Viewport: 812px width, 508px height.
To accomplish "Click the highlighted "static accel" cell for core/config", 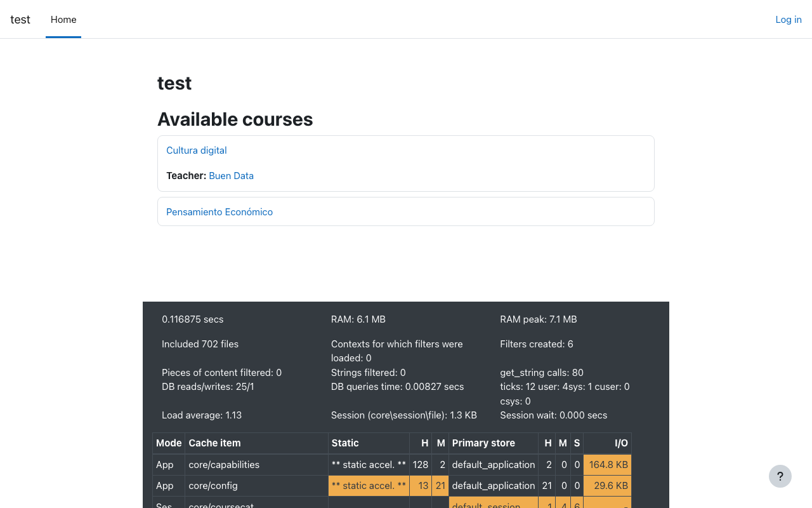I will coord(368,485).
